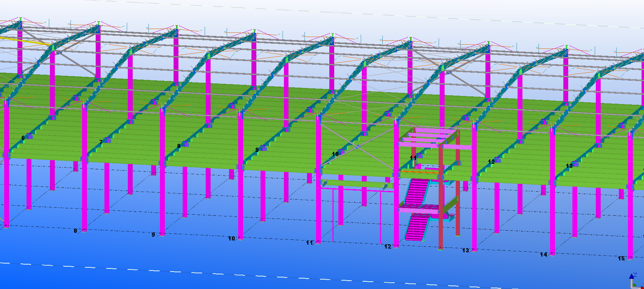Select grid label 7 on the green deck
This screenshot has width=644, height=289.
click(101, 142)
